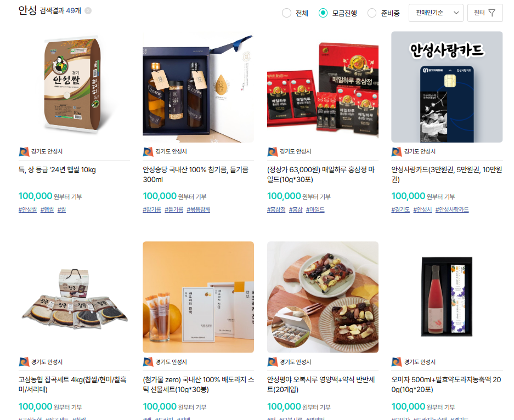This screenshot has height=420, width=514.
Task: Follow the #안성사랑카드 hashtag link
Action: pos(452,209)
